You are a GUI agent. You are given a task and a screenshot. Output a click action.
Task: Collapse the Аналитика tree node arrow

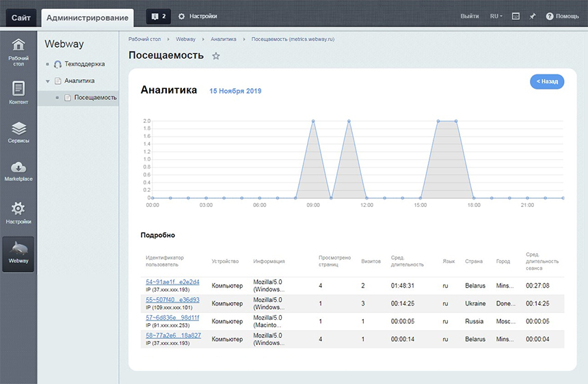tap(48, 81)
